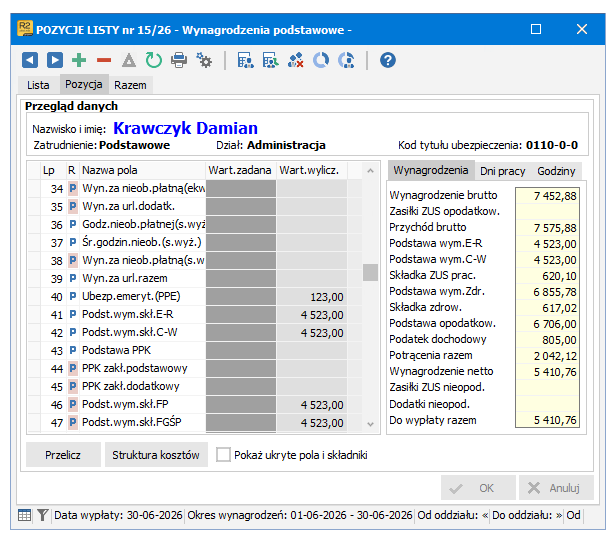Go to next record with right arrow icon

55,61
